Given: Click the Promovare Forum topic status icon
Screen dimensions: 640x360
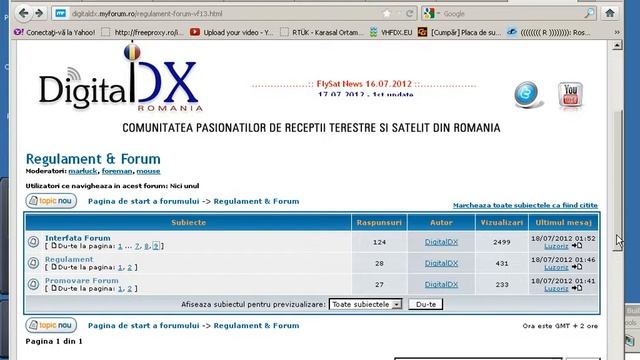Looking at the screenshot, I should (33, 284).
